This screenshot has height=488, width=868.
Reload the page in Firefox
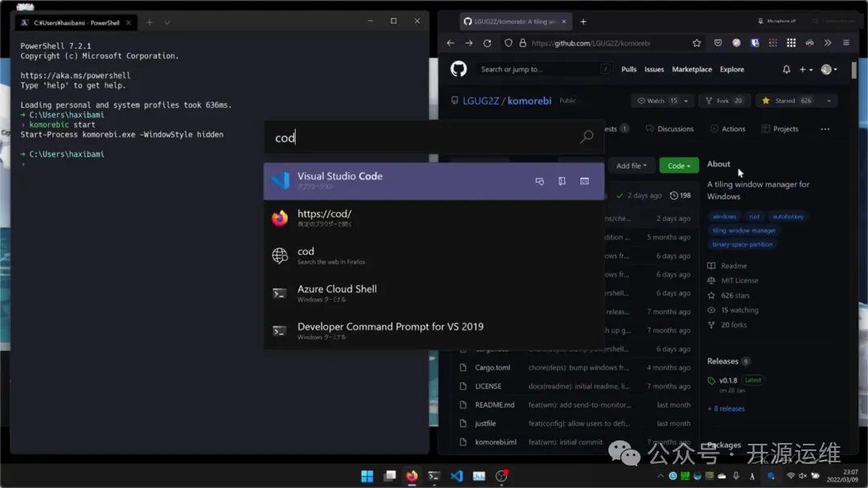click(x=487, y=43)
